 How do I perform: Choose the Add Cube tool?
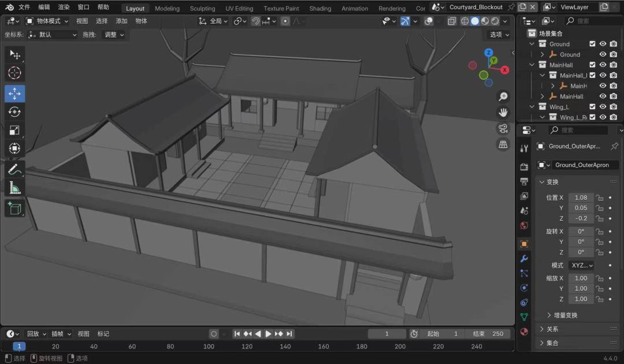[14, 209]
